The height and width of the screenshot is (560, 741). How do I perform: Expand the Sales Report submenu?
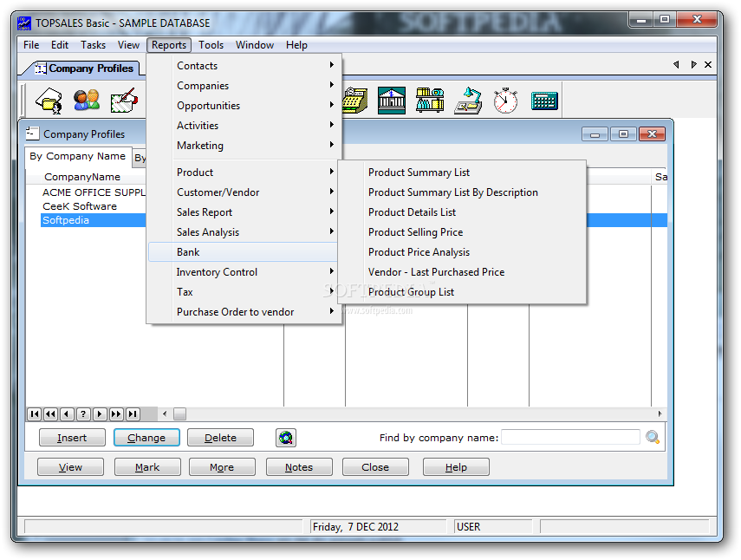coord(244,212)
